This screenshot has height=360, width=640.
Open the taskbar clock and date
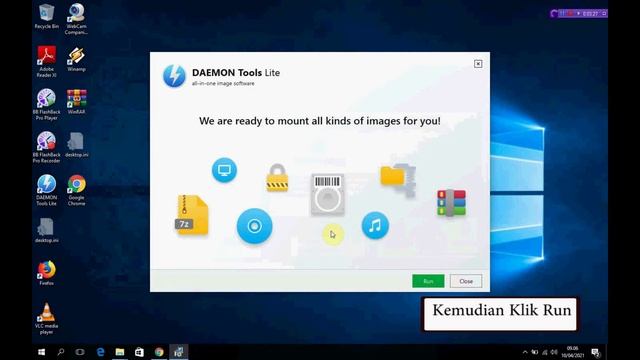click(x=573, y=352)
